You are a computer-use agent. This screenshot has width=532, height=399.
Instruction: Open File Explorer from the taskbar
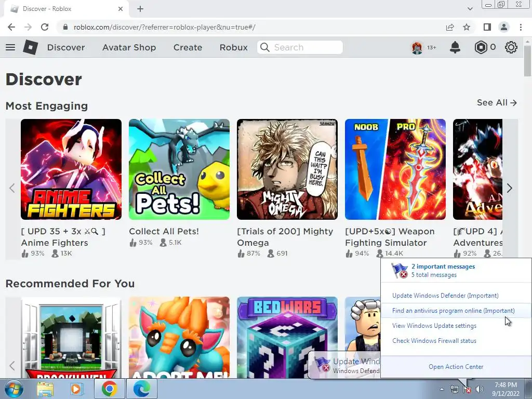tap(45, 389)
